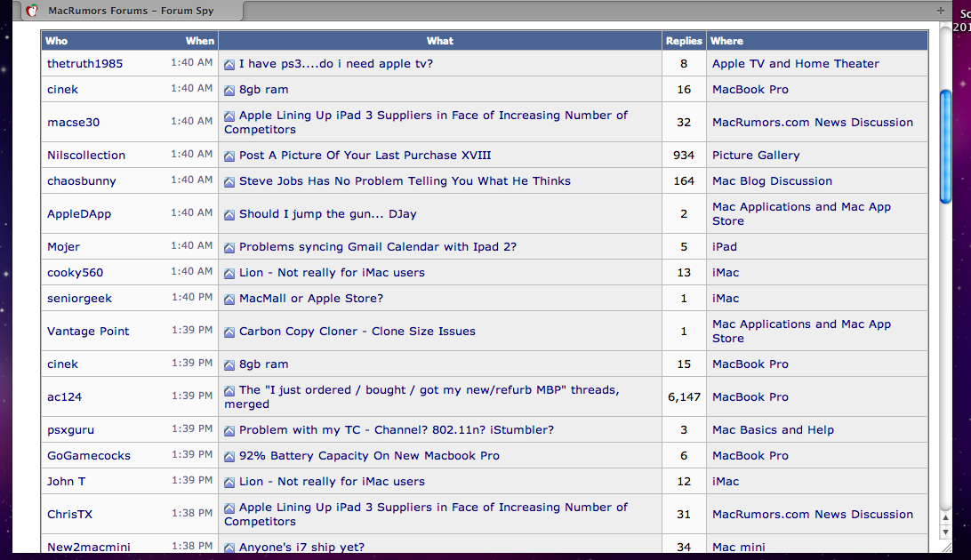This screenshot has width=971, height=560.
Task: Open 'Anyone's i7 ship yet?' thread
Action: click(x=301, y=547)
